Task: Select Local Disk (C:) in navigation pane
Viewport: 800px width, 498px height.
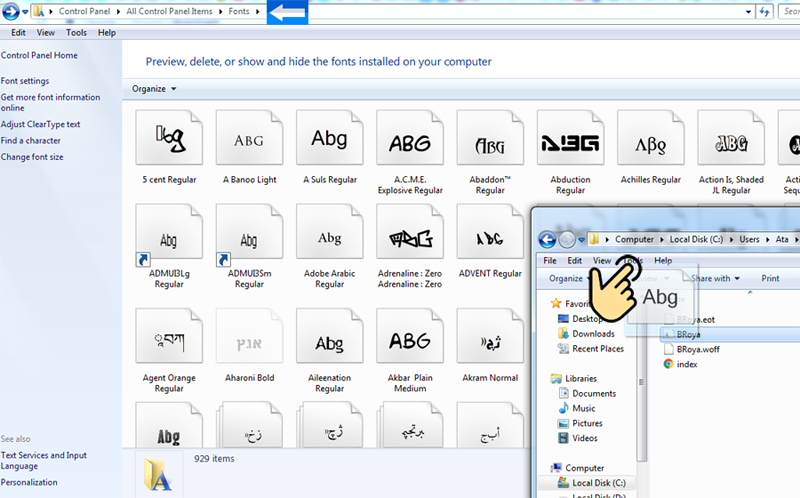Action: [x=591, y=483]
